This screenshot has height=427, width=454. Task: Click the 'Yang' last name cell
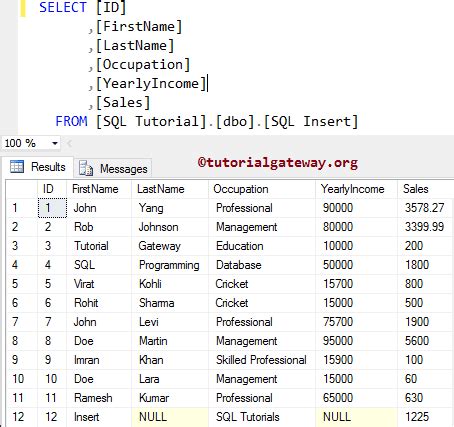(170, 208)
